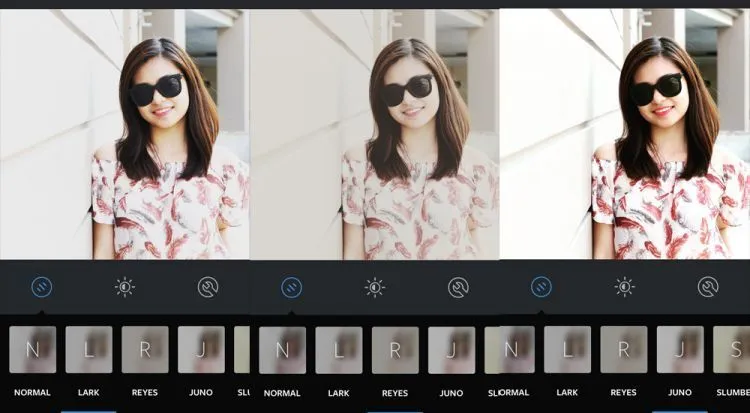Select the Slumber filter thumbnail in right screen
This screenshot has width=750, height=413.
tap(731, 350)
